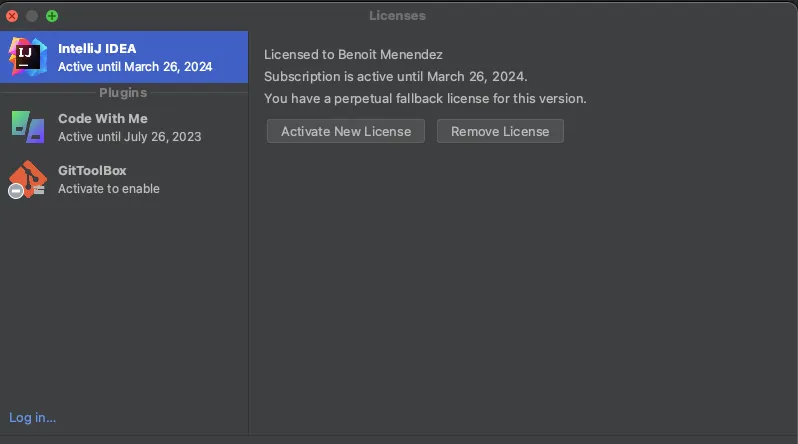The image size is (798, 444).
Task: Click the "Activate to enable" text under GitToolBox
Action: 109,189
